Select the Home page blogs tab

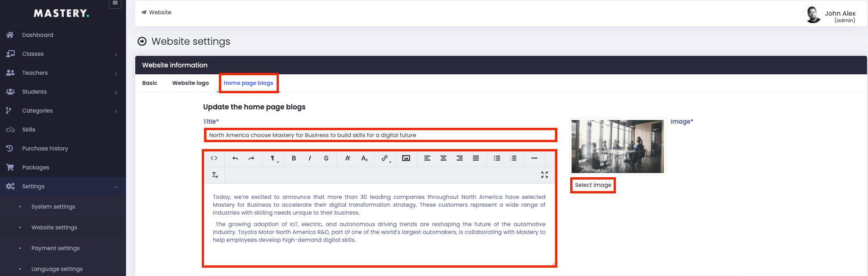(248, 83)
